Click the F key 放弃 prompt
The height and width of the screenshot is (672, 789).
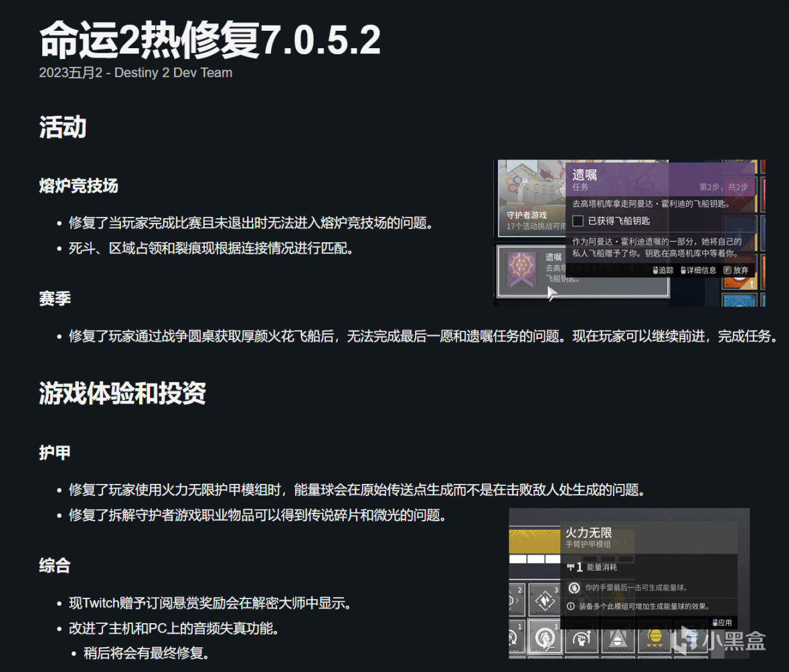[735, 270]
